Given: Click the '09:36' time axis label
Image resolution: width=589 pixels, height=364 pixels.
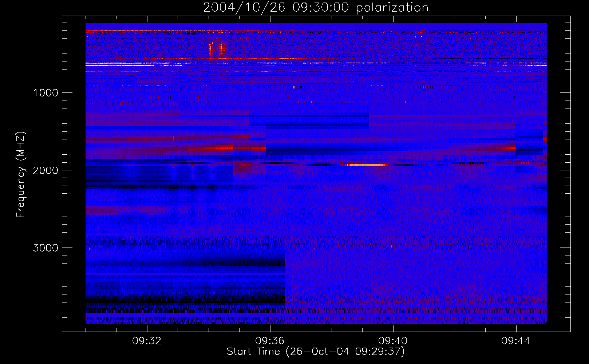Looking at the screenshot, I should click(x=270, y=341).
